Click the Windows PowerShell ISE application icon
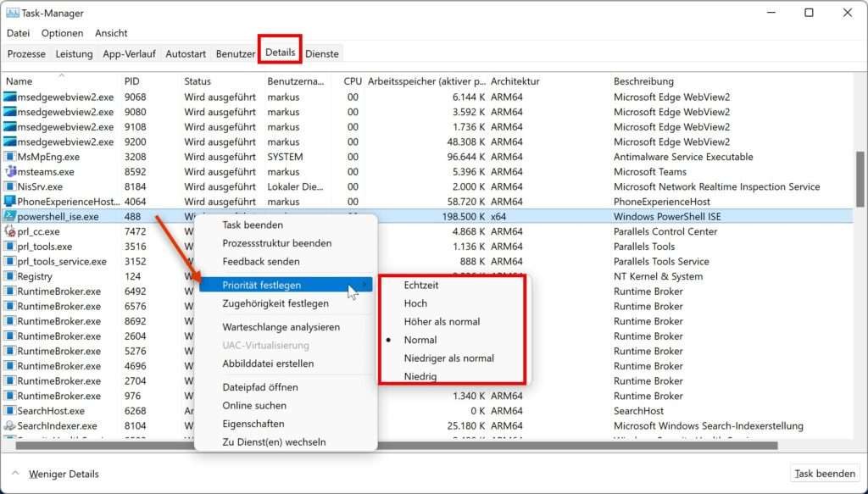The height and width of the screenshot is (494, 868). pyautogui.click(x=10, y=216)
